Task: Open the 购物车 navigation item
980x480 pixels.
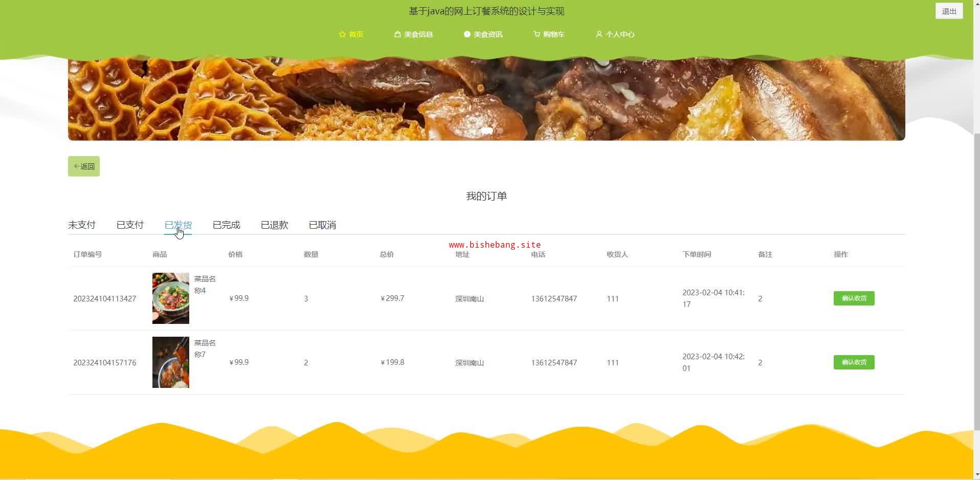Action: tap(549, 34)
